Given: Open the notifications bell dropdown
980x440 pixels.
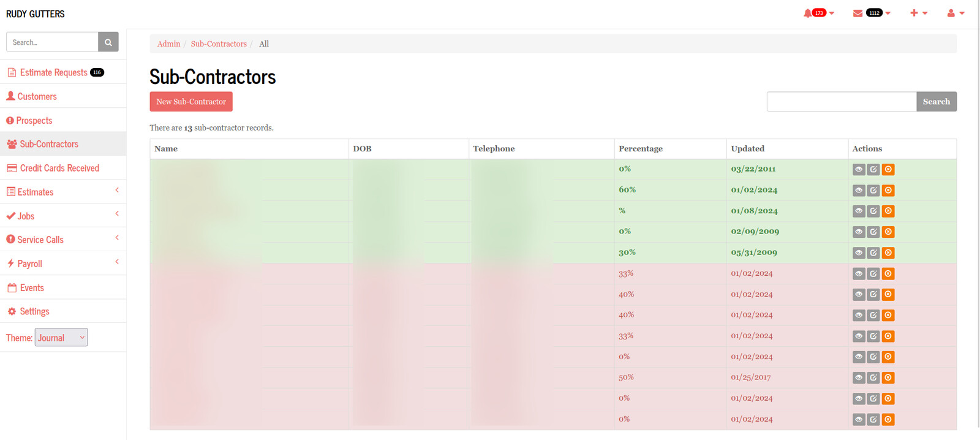Looking at the screenshot, I should [818, 13].
